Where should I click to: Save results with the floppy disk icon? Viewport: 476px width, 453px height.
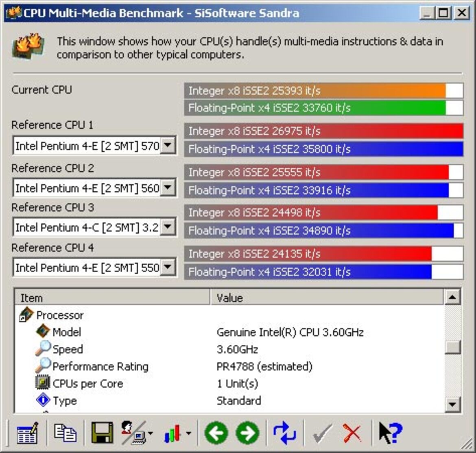[x=102, y=433]
